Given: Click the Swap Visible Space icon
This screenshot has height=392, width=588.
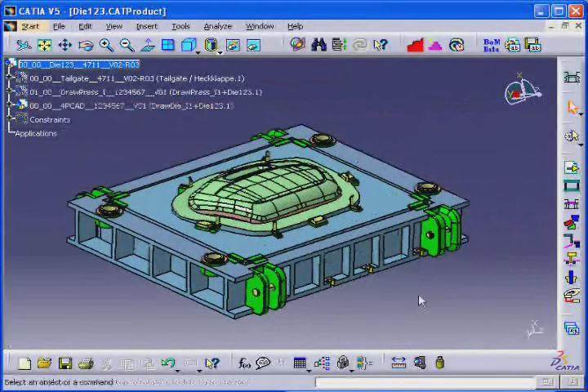Looking at the screenshot, I should pos(253,46).
